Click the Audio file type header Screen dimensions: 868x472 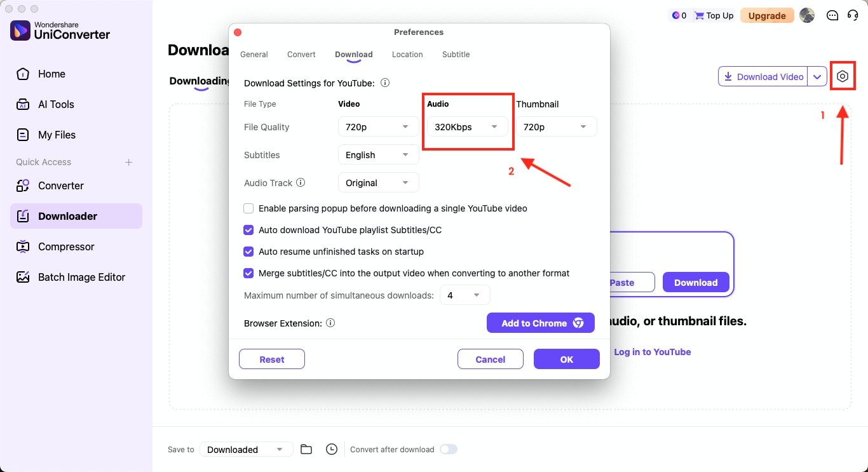pyautogui.click(x=438, y=104)
